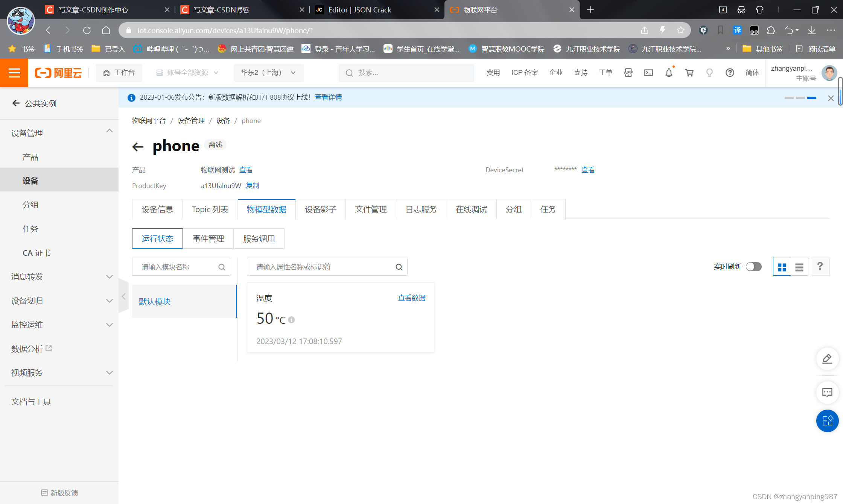Open the floating chat feedback icon
The image size is (843, 504).
(827, 392)
